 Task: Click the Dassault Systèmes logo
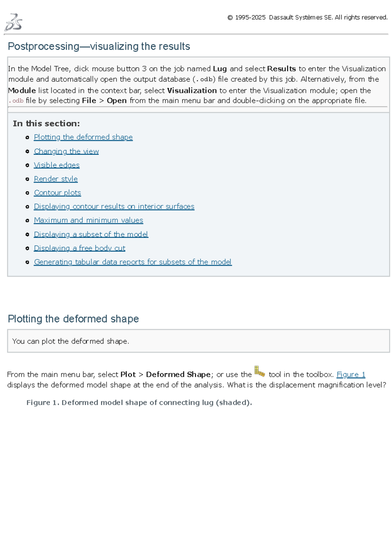coord(13,23)
